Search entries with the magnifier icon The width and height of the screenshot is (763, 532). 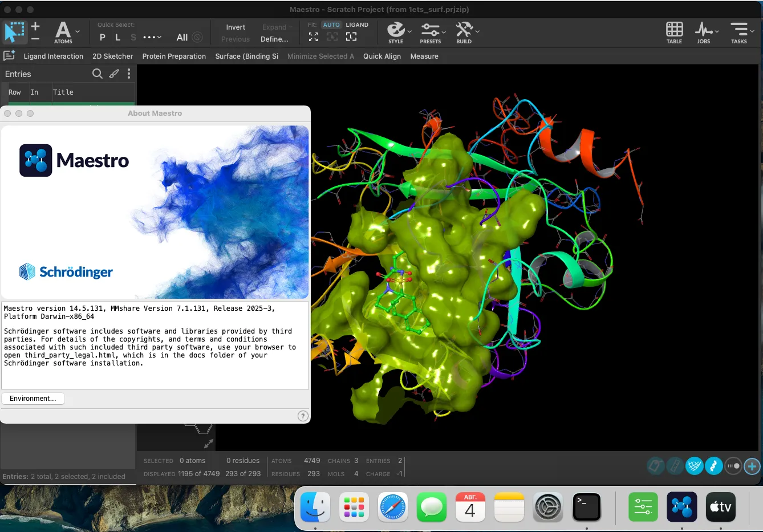[x=98, y=74]
